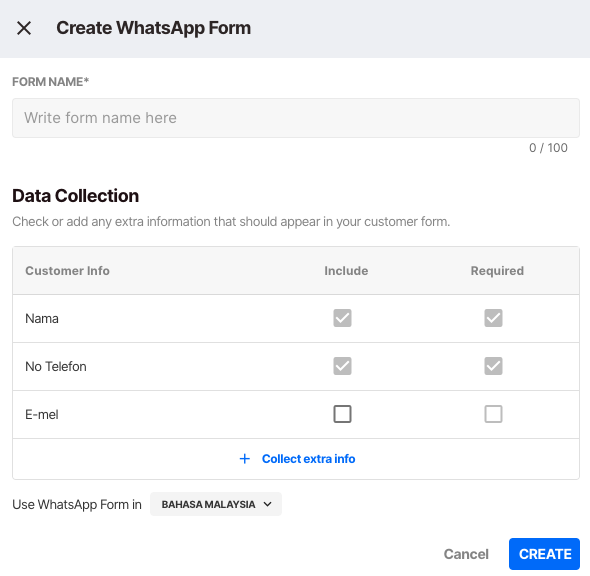
Task: Click the form name input field
Action: pyautogui.click(x=296, y=118)
